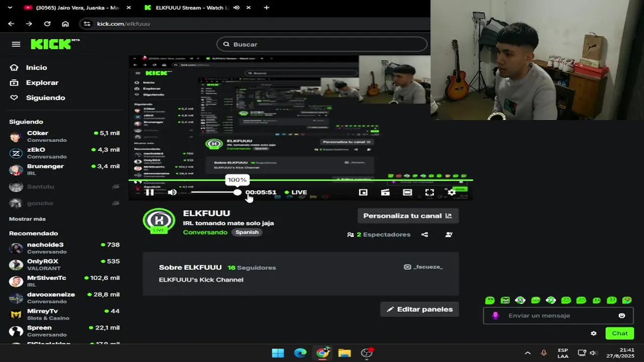The image size is (644, 362).
Task: Open File Explorer from taskbar
Action: 345,353
